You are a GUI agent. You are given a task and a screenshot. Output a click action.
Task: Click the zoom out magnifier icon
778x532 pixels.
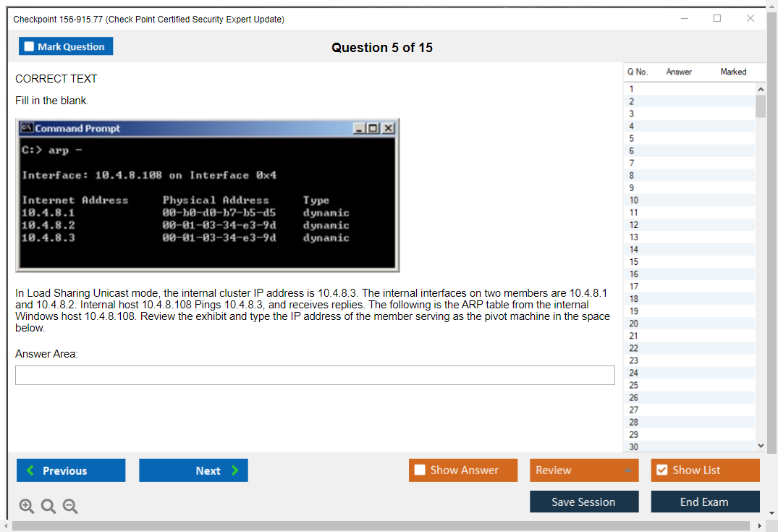[70, 507]
